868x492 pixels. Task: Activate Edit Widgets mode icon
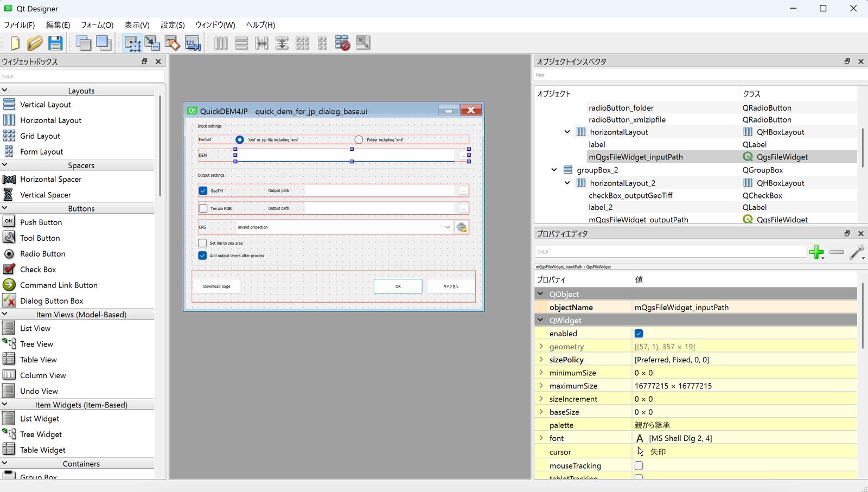(132, 43)
